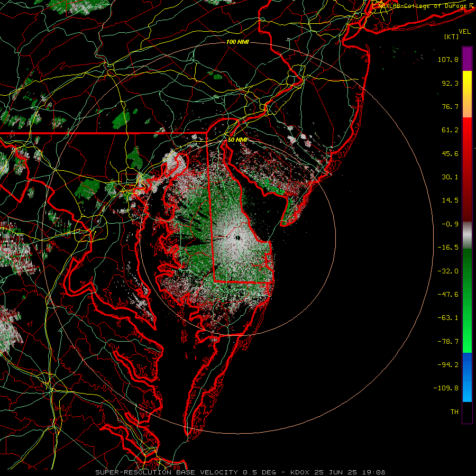476x476 pixels.
Task: Click the -109.8 velocity scale value
Action: [446, 388]
